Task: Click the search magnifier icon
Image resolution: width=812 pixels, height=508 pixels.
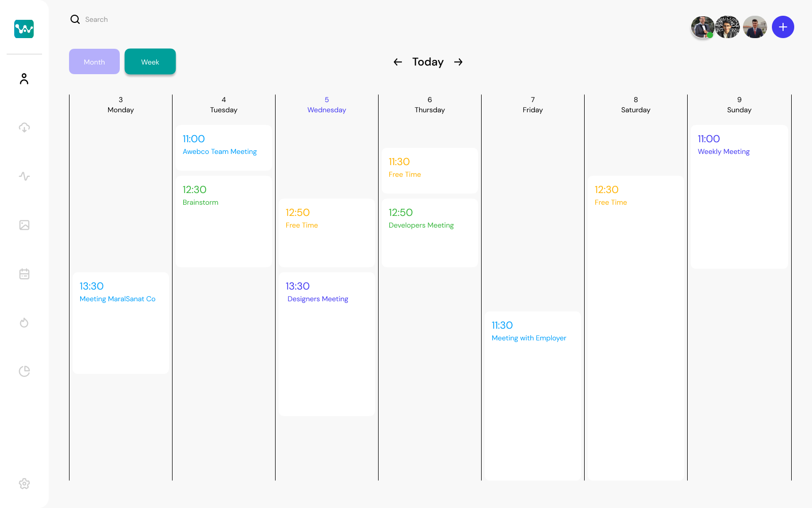Action: coord(75,19)
